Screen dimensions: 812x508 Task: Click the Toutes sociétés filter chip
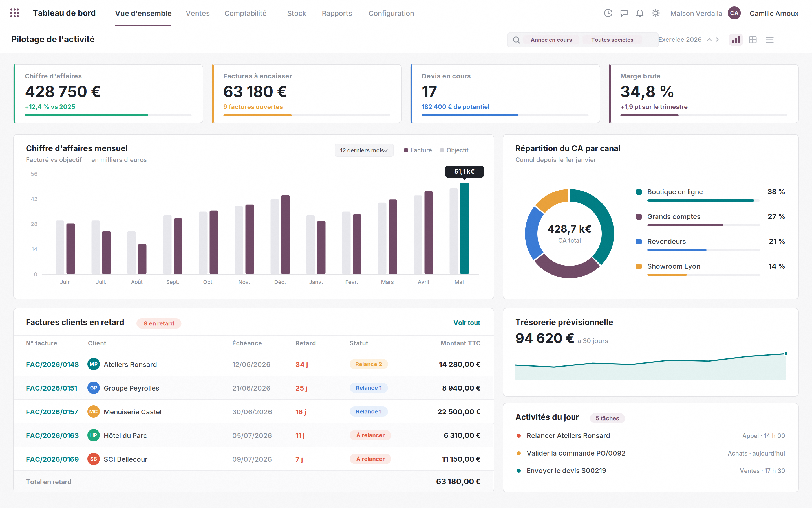point(612,40)
